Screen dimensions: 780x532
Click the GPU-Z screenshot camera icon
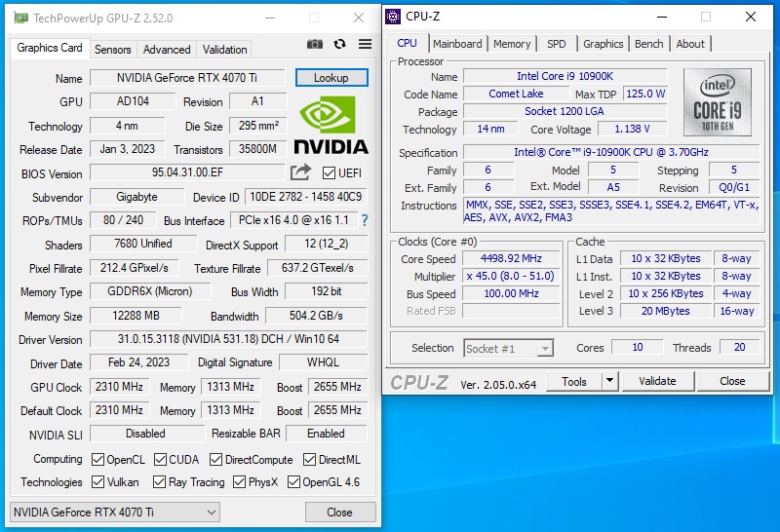tap(314, 44)
